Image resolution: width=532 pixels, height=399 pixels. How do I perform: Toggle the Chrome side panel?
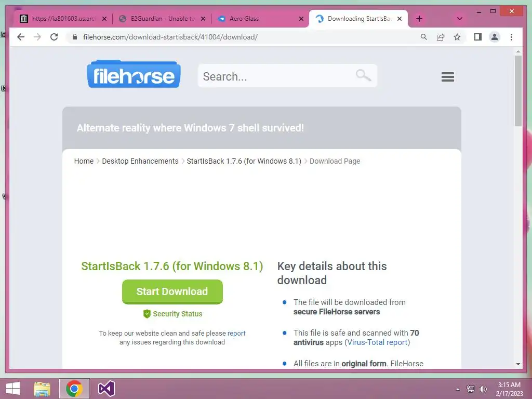pyautogui.click(x=478, y=37)
